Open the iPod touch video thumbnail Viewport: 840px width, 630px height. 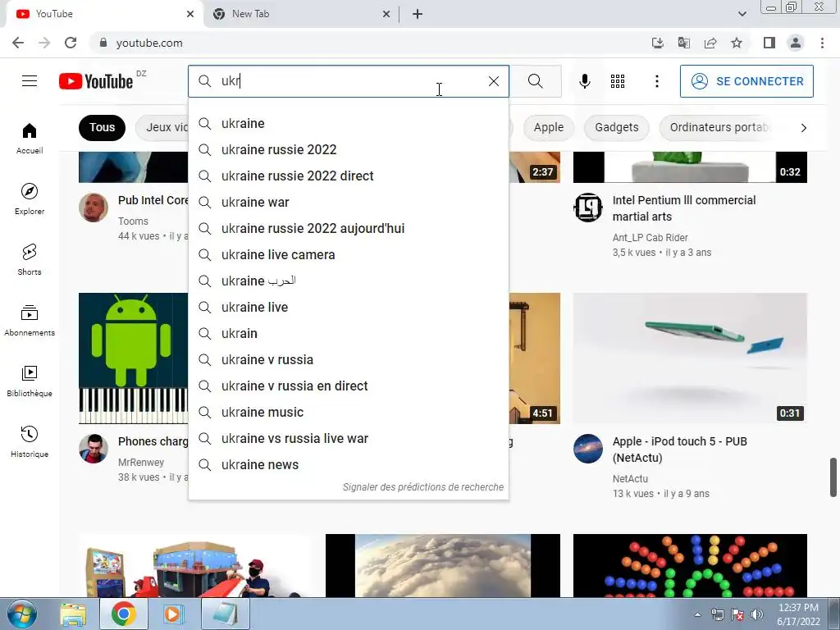(690, 358)
